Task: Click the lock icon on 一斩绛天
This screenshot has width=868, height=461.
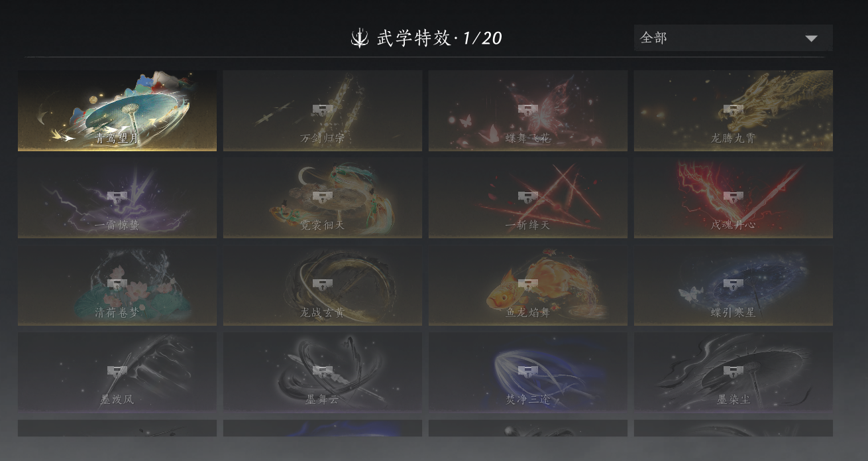Action: [x=527, y=197]
